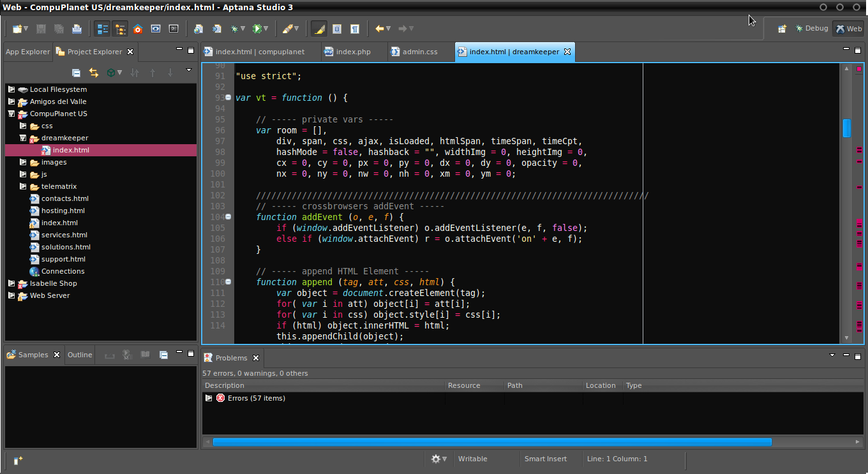
Task: Switch to the Debug perspective
Action: pyautogui.click(x=811, y=29)
